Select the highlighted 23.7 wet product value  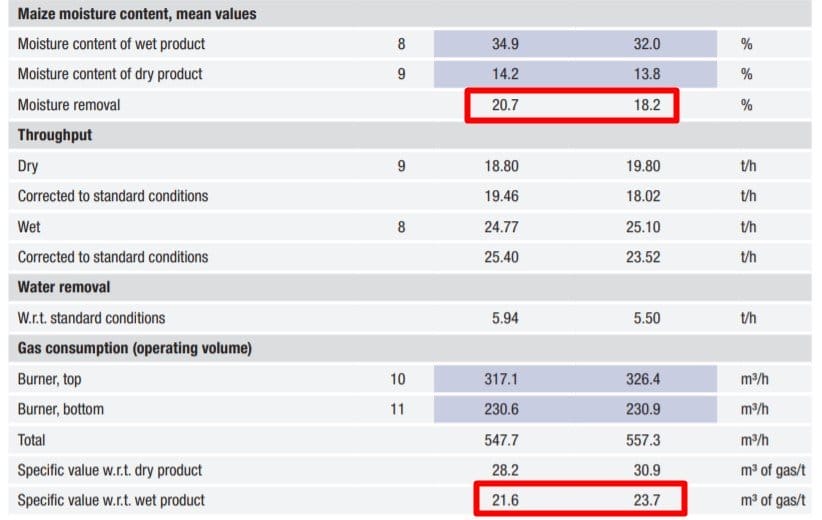point(647,499)
